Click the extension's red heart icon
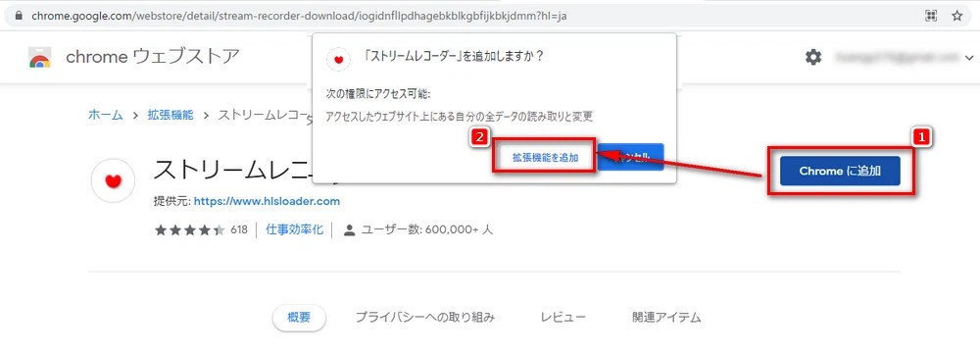The image size is (980, 353). [113, 180]
